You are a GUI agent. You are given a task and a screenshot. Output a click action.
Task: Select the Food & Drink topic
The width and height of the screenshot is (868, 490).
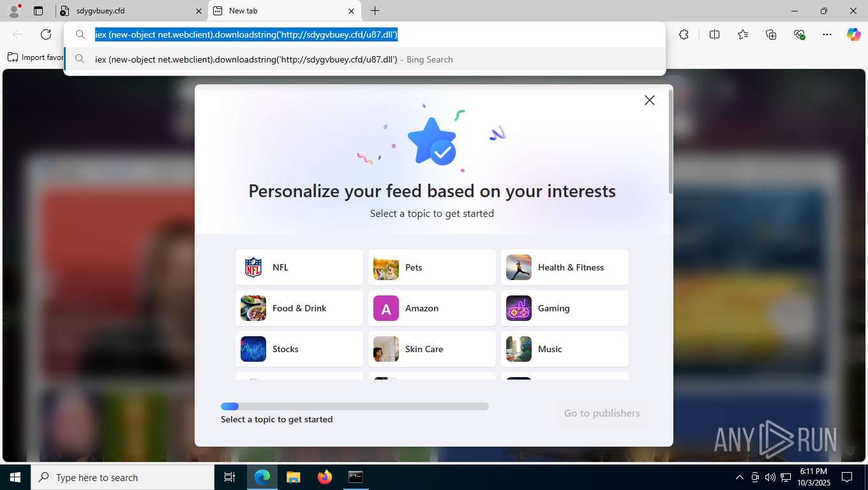[299, 308]
